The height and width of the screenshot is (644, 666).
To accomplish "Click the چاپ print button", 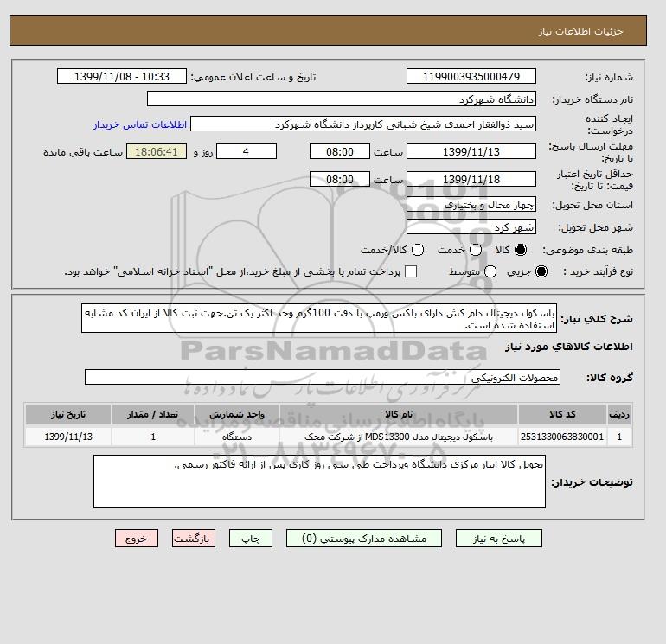I will pos(251,539).
